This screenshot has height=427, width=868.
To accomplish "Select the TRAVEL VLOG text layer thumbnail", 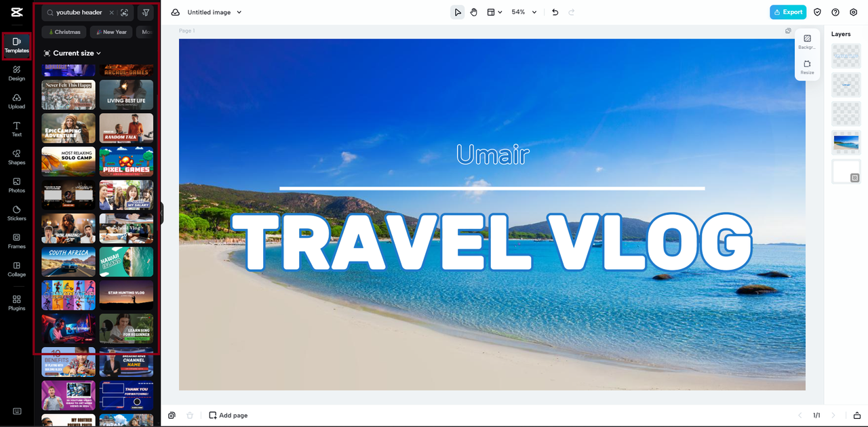I will tap(846, 56).
